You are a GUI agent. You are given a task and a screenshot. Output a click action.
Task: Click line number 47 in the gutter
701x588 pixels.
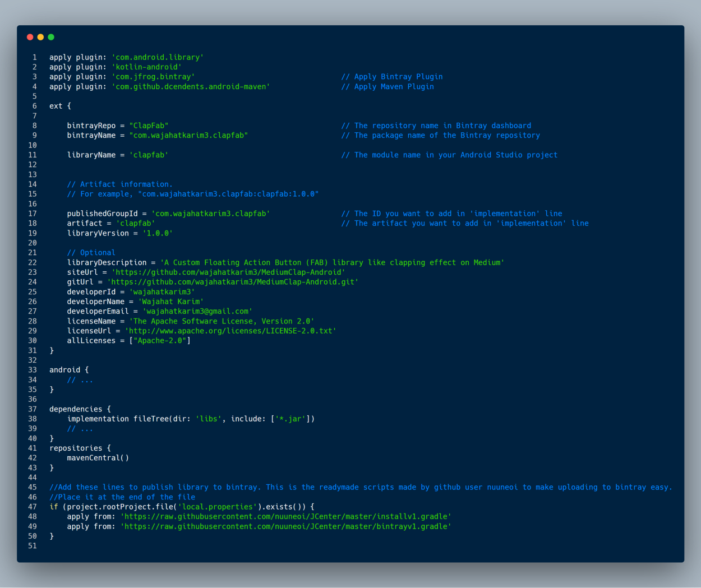pyautogui.click(x=33, y=507)
